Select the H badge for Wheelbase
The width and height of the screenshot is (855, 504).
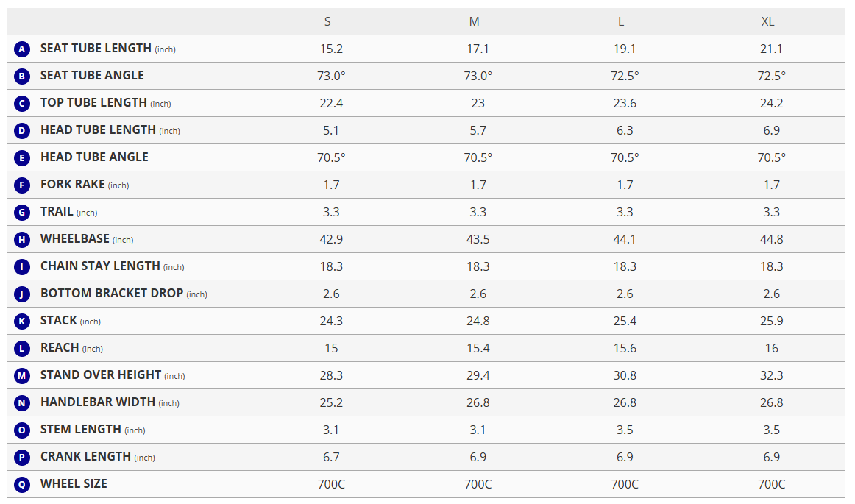pyautogui.click(x=22, y=240)
